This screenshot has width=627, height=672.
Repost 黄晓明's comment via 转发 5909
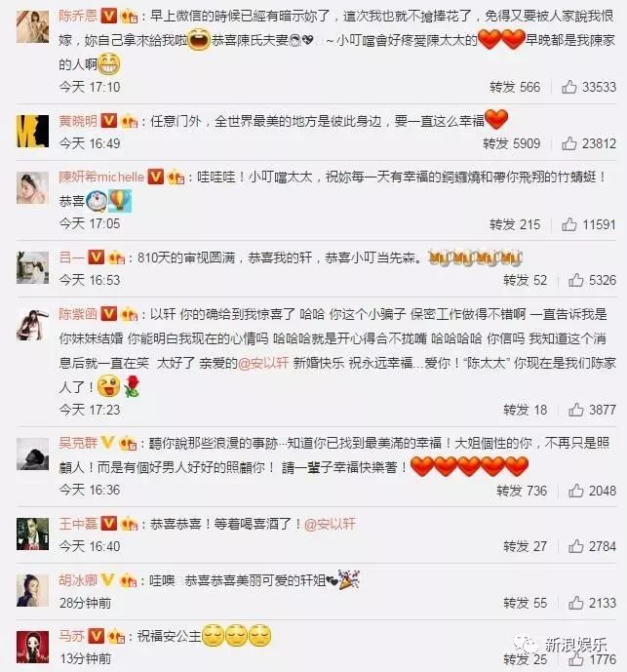coord(511,143)
